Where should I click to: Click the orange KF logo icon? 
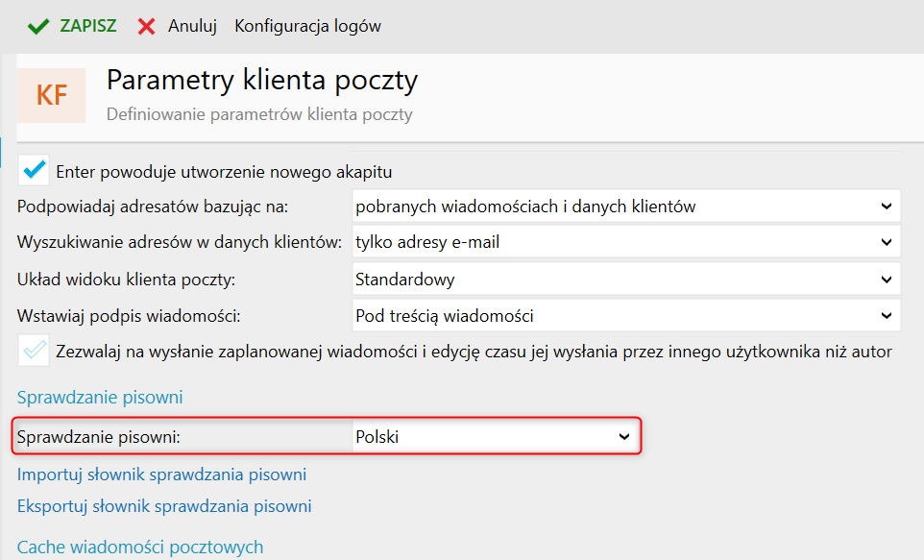tap(52, 95)
